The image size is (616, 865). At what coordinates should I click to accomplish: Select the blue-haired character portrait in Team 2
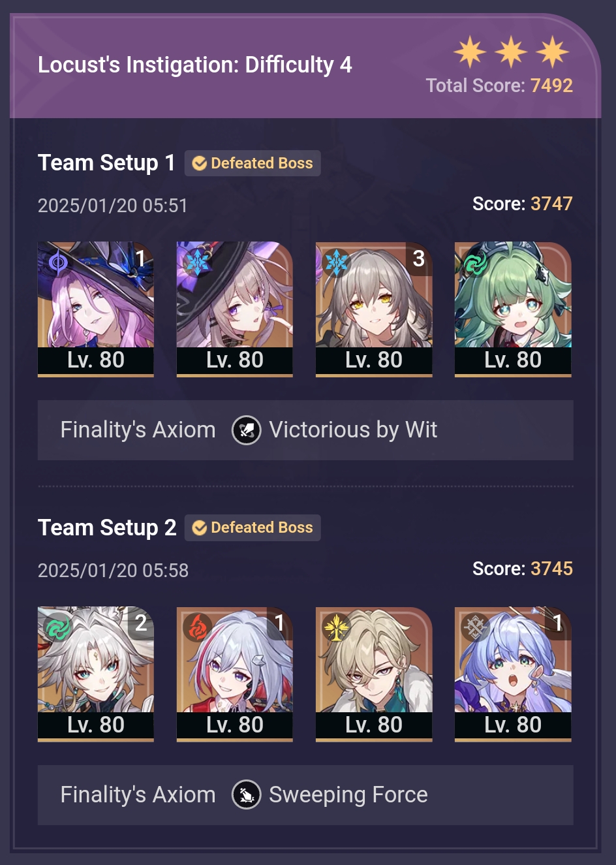(513, 674)
